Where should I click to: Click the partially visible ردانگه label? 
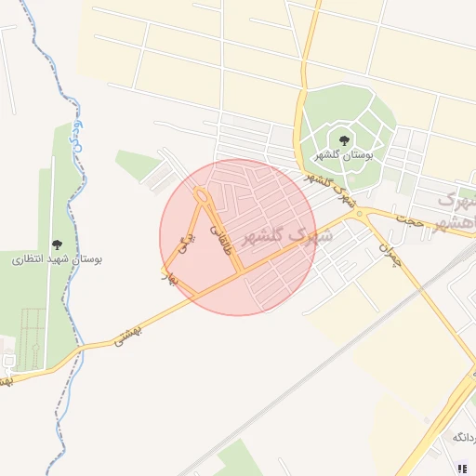point(464,438)
